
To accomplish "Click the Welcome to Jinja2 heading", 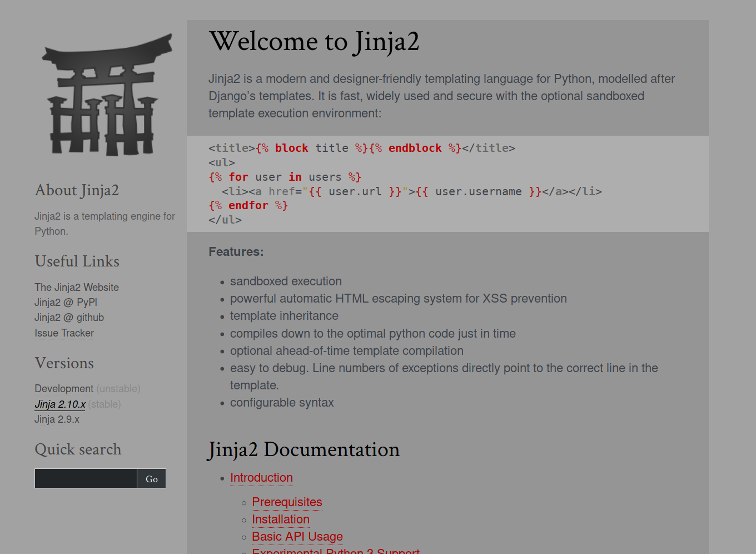I will coord(314,42).
